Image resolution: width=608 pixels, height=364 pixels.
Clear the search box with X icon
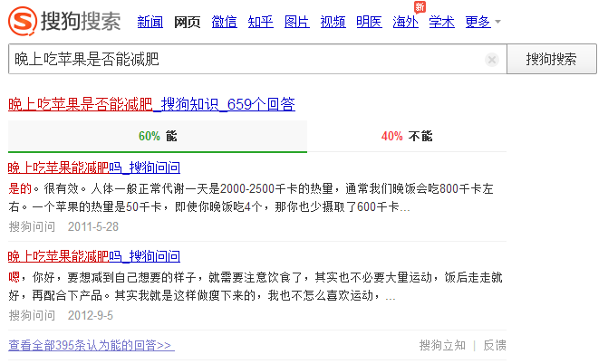pos(492,60)
